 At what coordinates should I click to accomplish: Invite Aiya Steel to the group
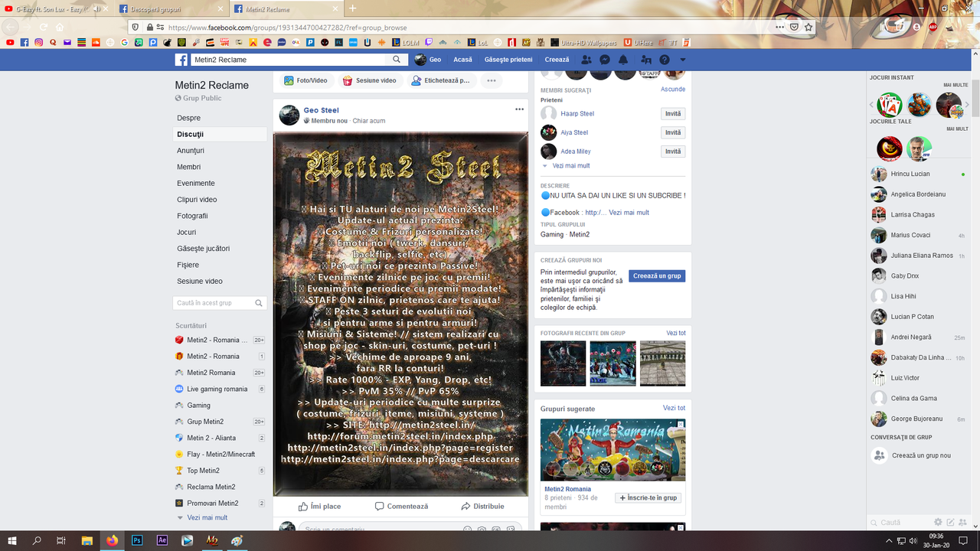(673, 132)
